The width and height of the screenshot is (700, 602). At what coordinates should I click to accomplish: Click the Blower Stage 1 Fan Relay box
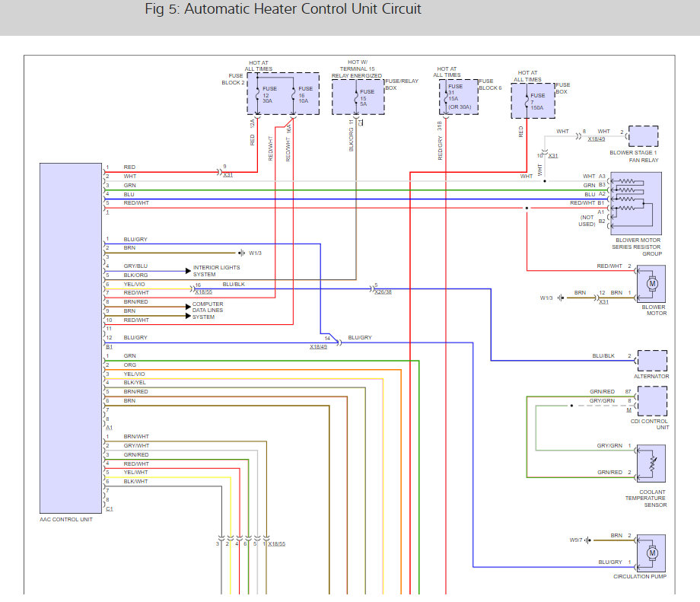coord(643,136)
